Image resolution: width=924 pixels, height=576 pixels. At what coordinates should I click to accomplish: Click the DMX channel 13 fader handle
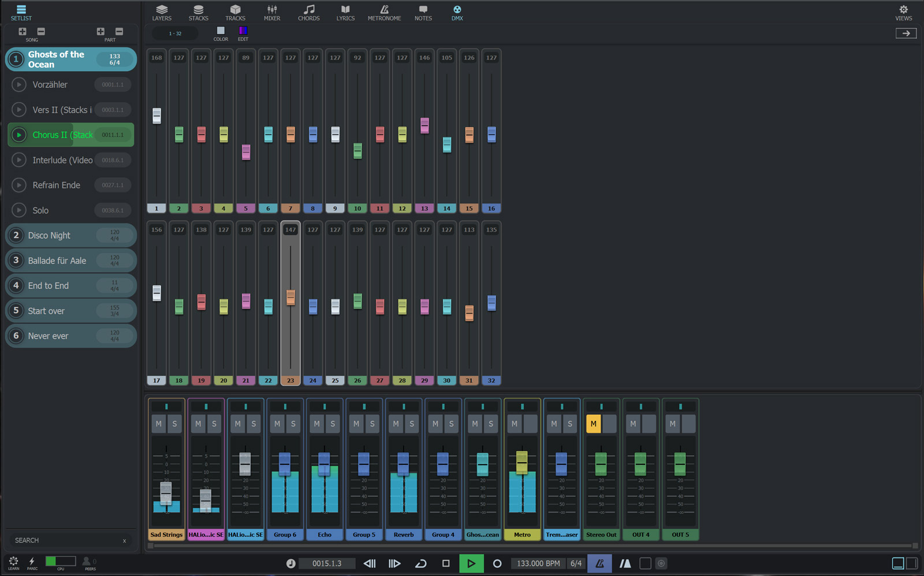424,125
